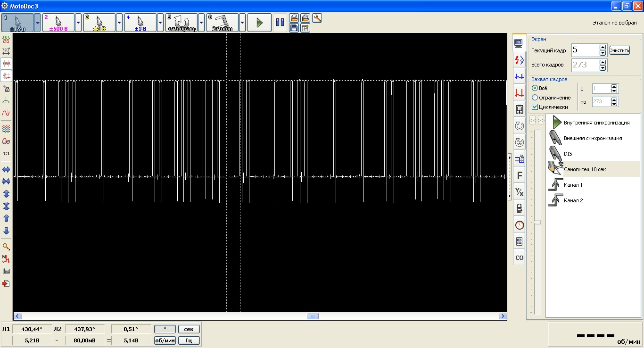The width and height of the screenshot is (644, 348).
Task: Click the 720° cycle width icon
Action: click(x=6, y=51)
